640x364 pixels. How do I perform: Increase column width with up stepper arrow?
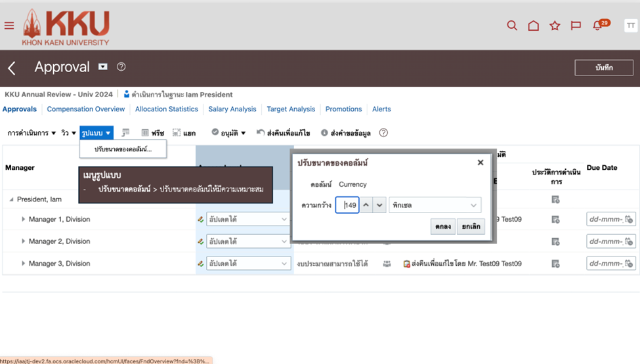coord(366,205)
